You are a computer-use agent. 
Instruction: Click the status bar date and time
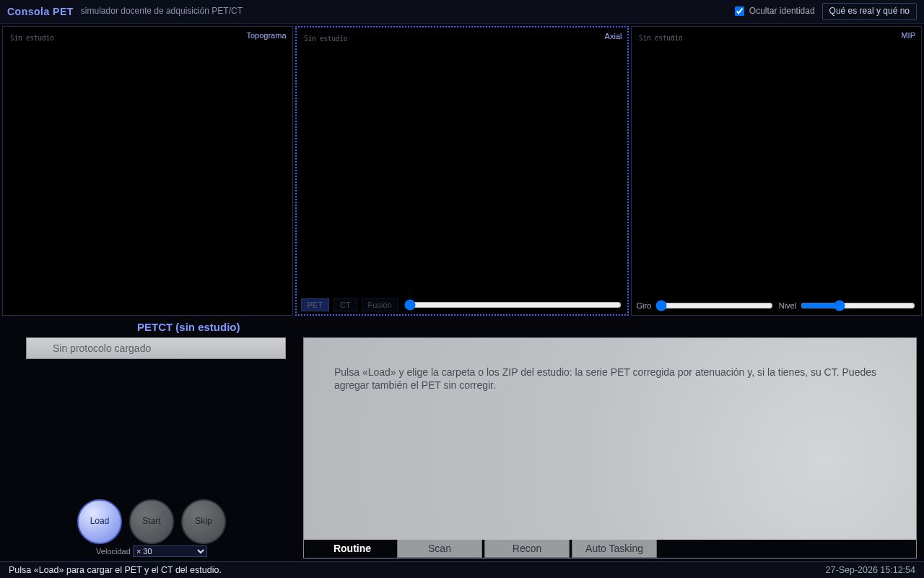tap(870, 570)
